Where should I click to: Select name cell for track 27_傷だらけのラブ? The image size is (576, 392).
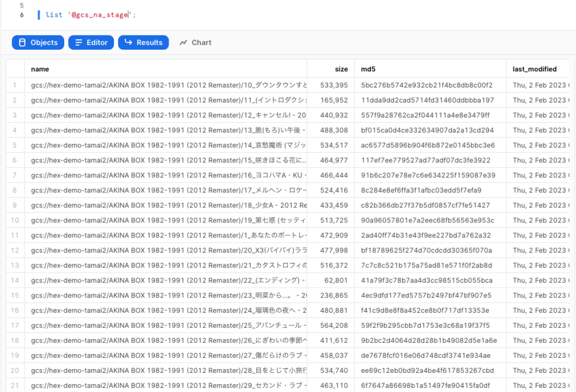(166, 355)
